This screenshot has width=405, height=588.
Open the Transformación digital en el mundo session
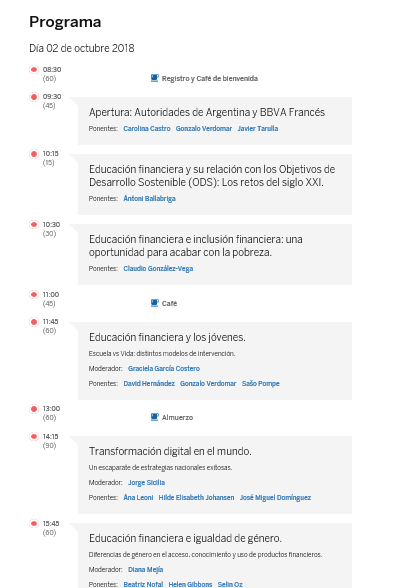[170, 451]
